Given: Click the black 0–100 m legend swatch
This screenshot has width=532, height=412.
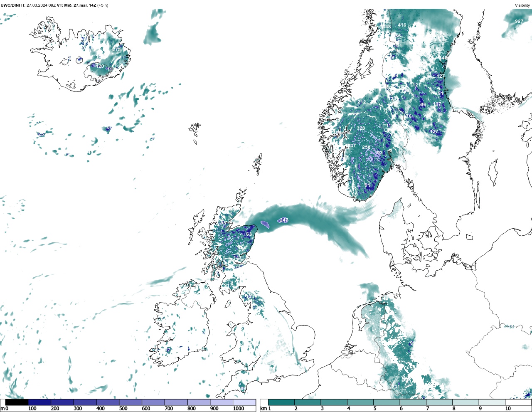Looking at the screenshot, I should click(x=17, y=402).
